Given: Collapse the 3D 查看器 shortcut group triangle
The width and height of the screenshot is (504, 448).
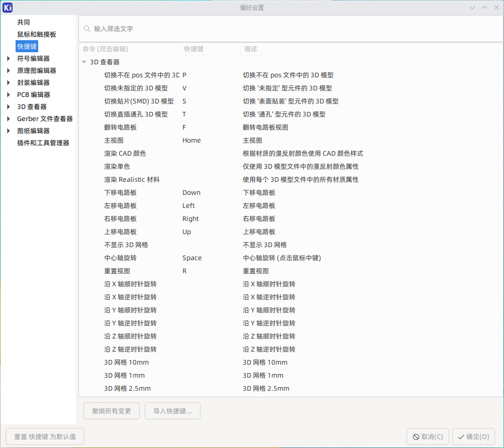Looking at the screenshot, I should click(x=84, y=62).
